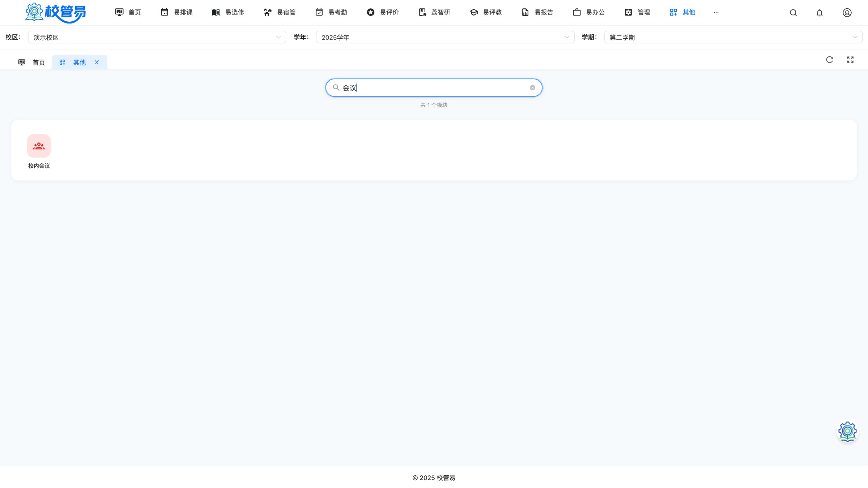868x488 pixels.
Task: Focus the module search box containing 会议
Action: [434, 87]
